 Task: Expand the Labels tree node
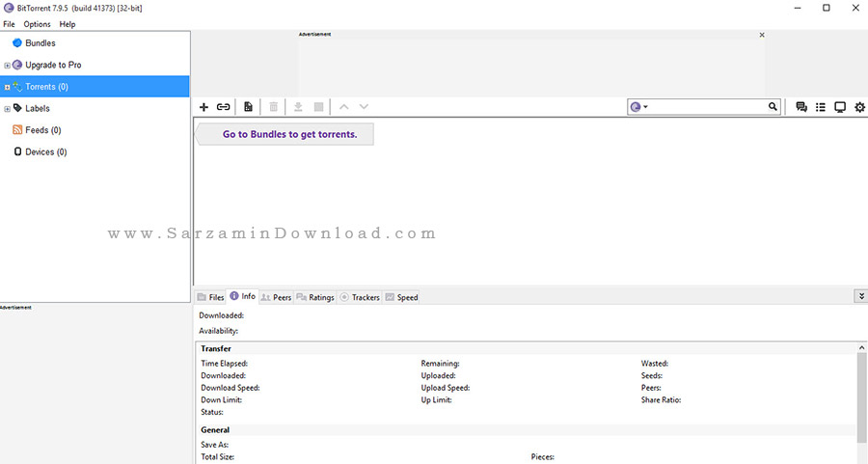(x=7, y=109)
